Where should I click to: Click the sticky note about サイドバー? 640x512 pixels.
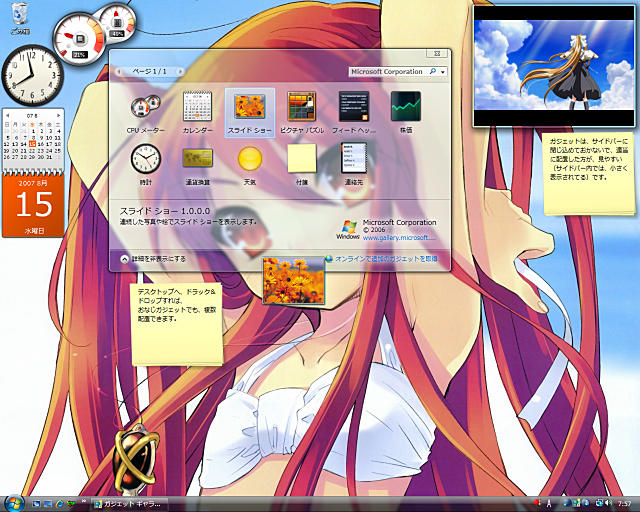coord(589,174)
